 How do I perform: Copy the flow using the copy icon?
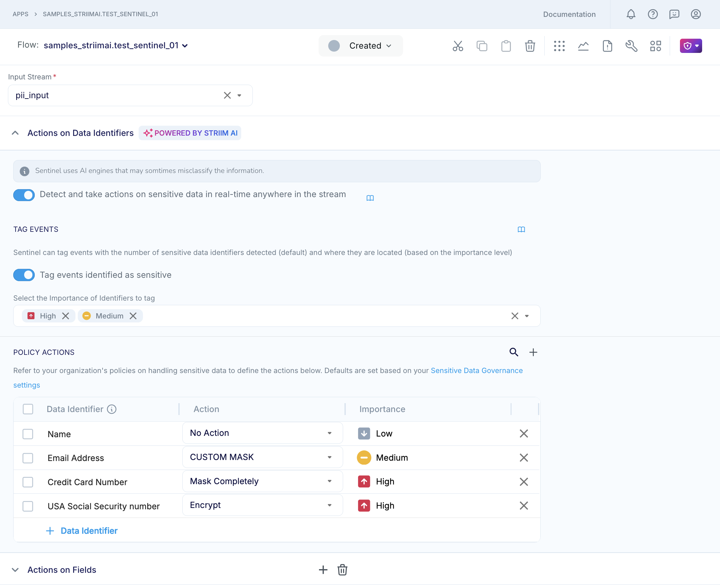click(x=482, y=46)
